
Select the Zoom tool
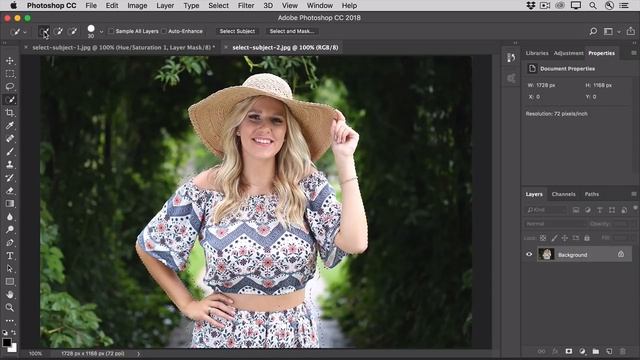coord(10,307)
